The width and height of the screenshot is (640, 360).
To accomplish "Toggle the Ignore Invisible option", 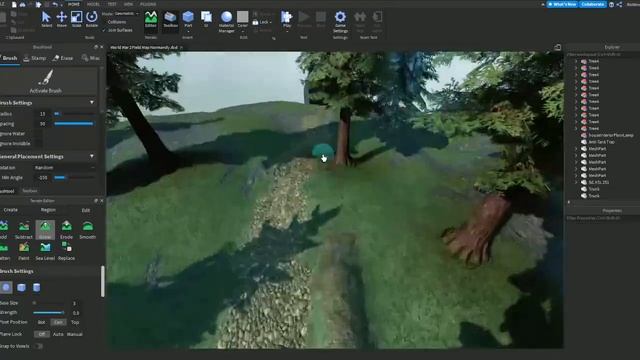I will click(x=38, y=143).
